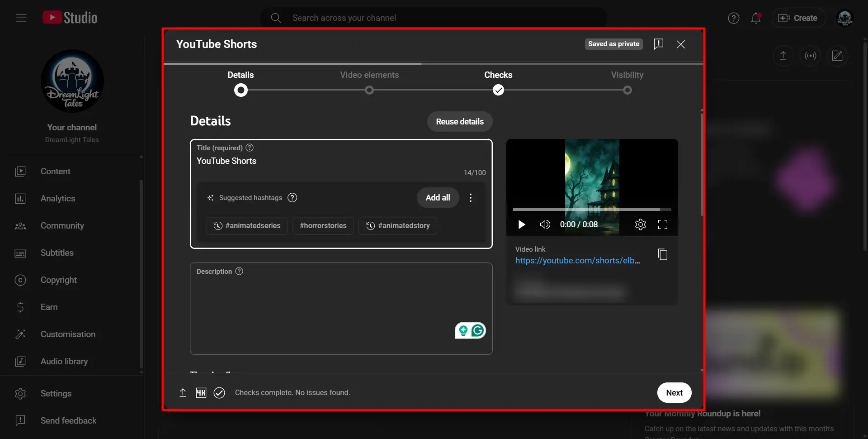Click the Saved as private badge

point(613,44)
